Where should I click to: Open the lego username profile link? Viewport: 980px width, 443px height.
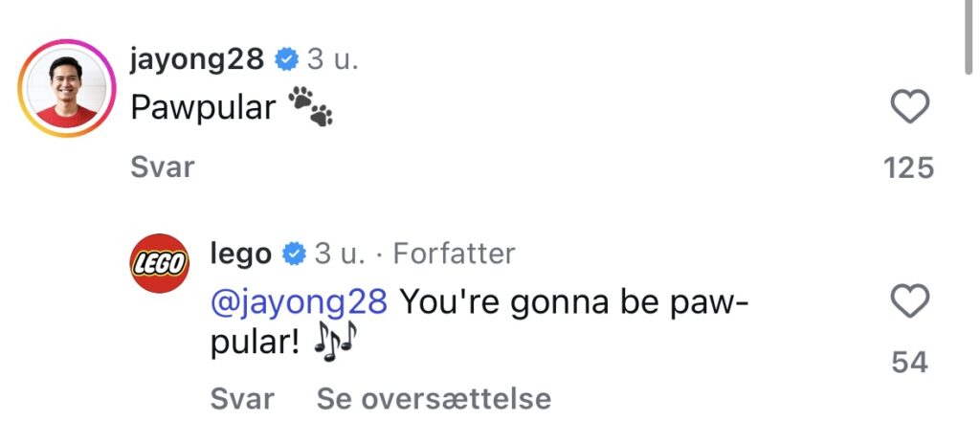point(240,254)
